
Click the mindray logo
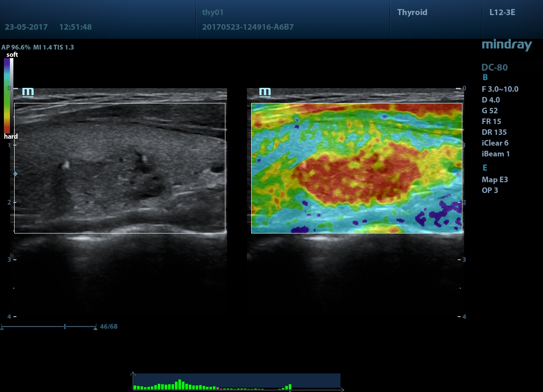(507, 45)
